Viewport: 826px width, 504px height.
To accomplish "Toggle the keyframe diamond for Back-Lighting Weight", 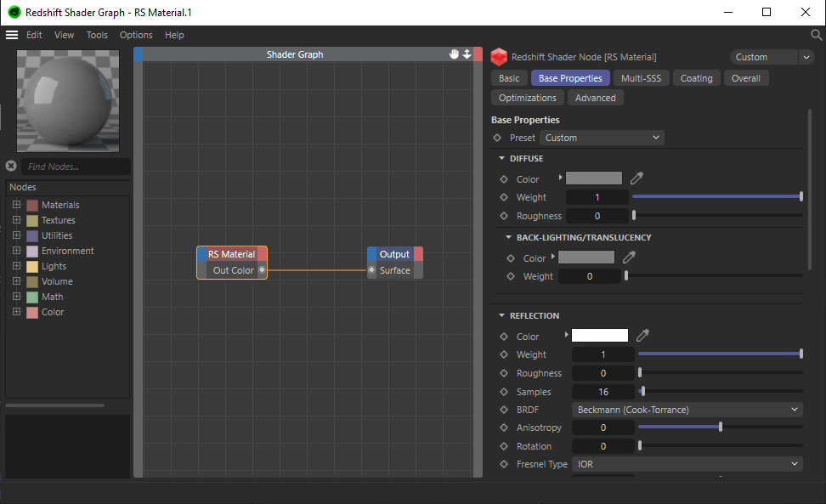I will [x=511, y=276].
